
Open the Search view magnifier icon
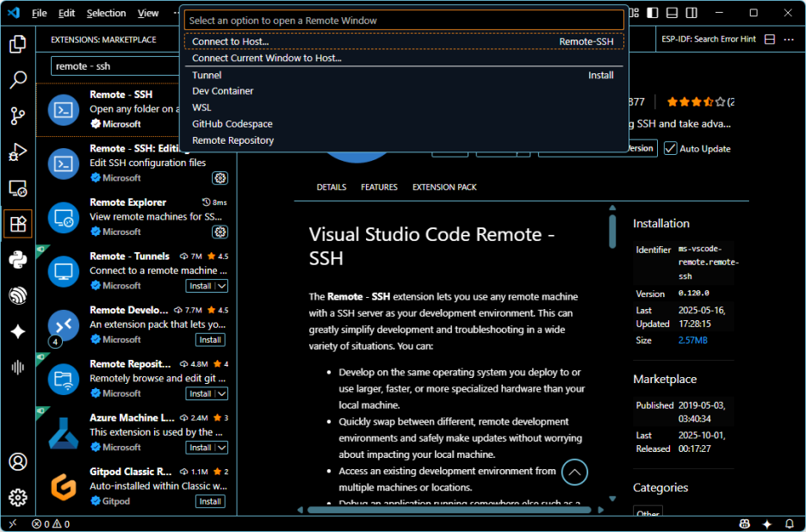click(18, 80)
